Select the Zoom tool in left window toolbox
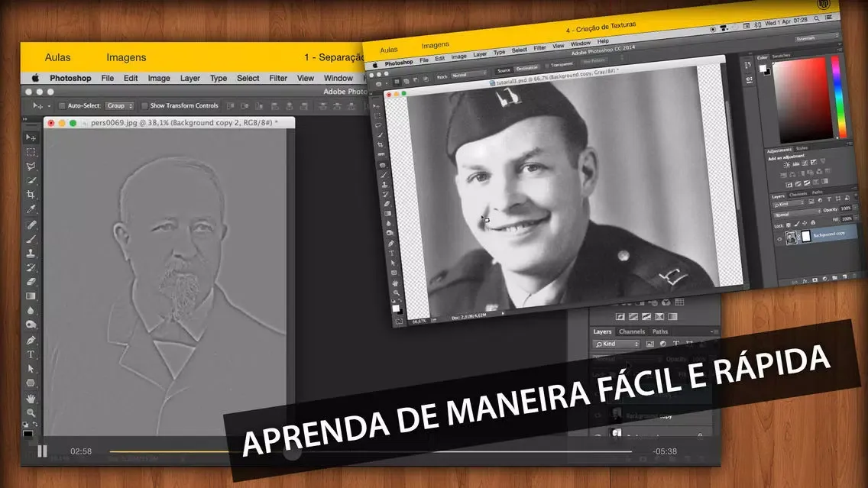Image resolution: width=868 pixels, height=488 pixels. (x=31, y=412)
